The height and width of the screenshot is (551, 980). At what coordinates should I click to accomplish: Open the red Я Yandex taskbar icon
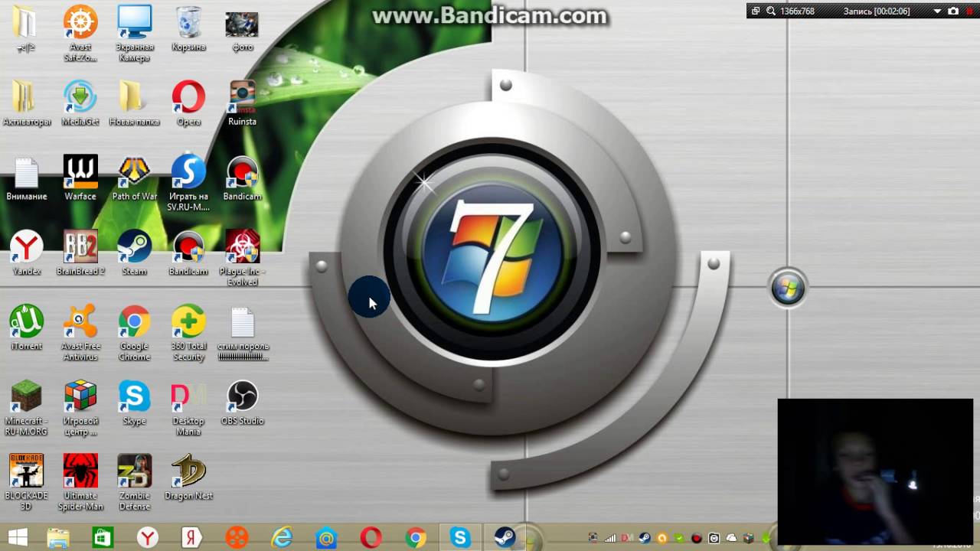[x=191, y=538]
